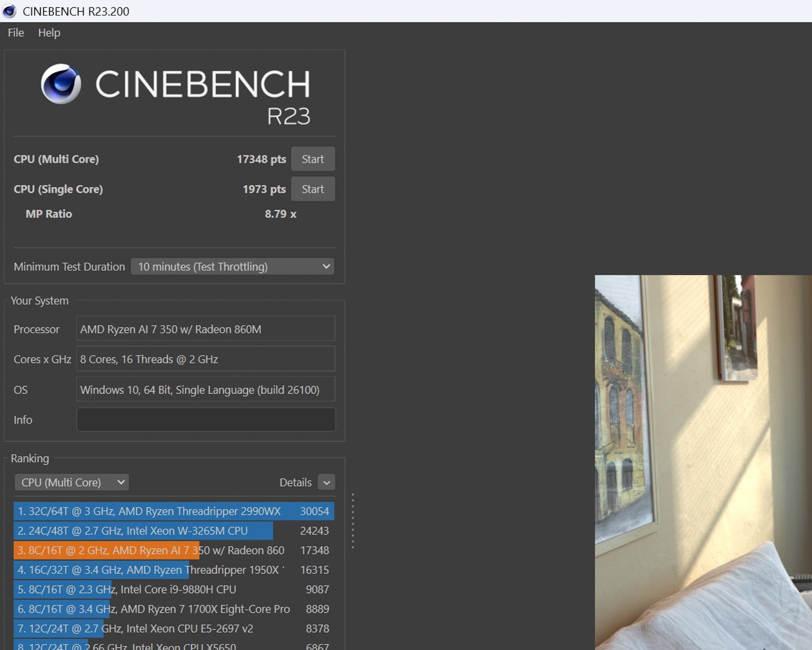The width and height of the screenshot is (812, 650).
Task: Select the orange Ryzen AI 7 350 row
Action: [x=174, y=550]
